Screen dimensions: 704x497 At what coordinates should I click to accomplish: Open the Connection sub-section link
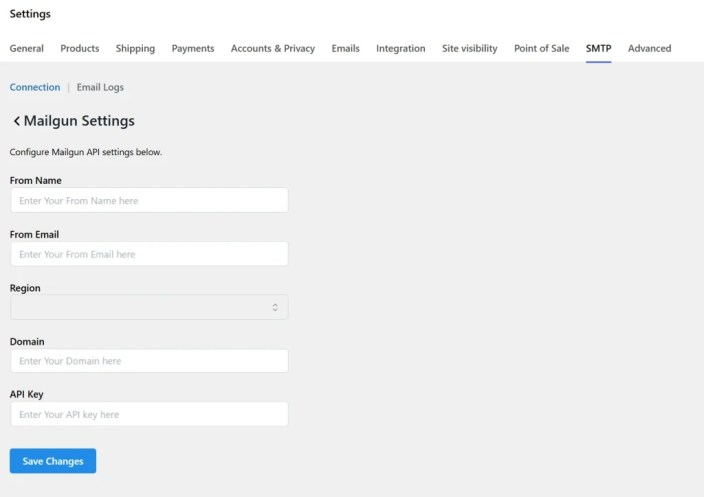pyautogui.click(x=35, y=87)
